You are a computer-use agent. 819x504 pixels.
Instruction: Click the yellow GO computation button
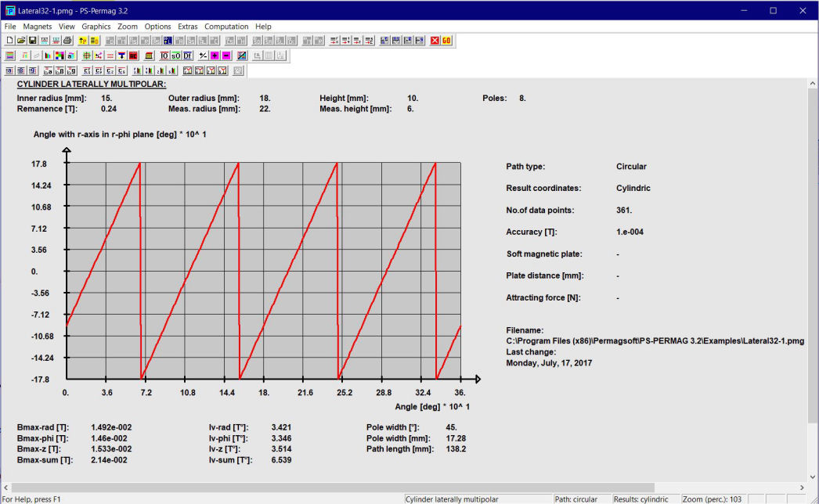coord(446,40)
